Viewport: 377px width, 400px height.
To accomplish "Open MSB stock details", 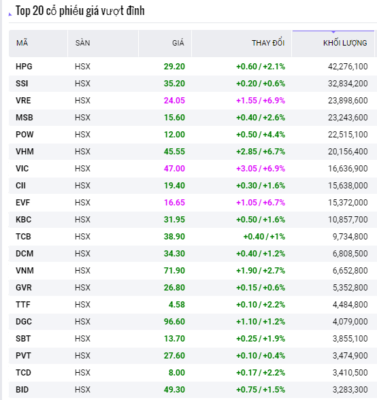I will pos(24,118).
